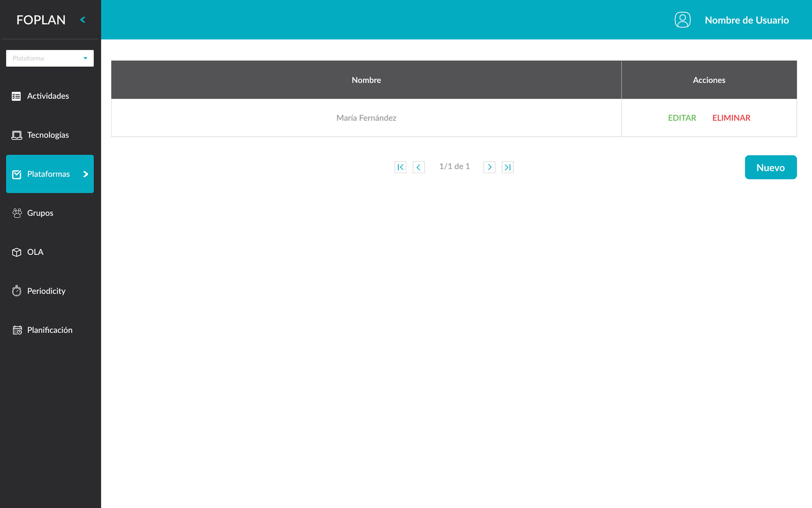This screenshot has width=812, height=508.
Task: Jump to the last page
Action: pyautogui.click(x=507, y=167)
